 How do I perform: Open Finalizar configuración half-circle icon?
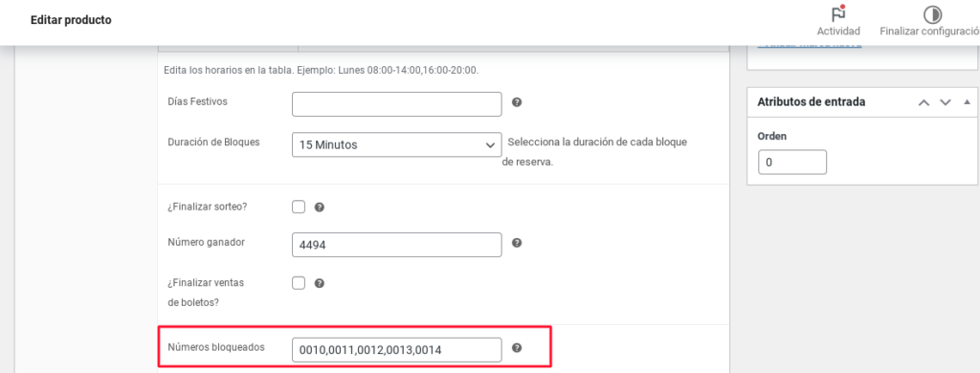point(932,14)
